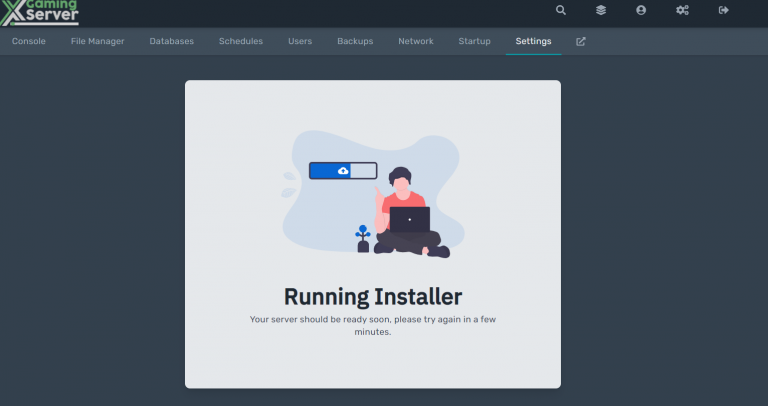Open the account profile icon
768x406 pixels.
click(641, 10)
